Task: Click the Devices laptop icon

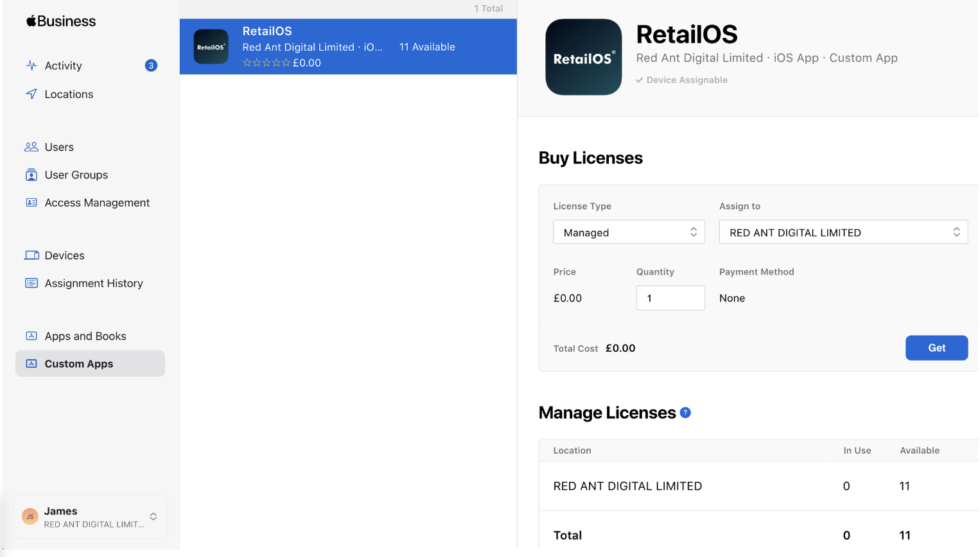Action: (31, 255)
